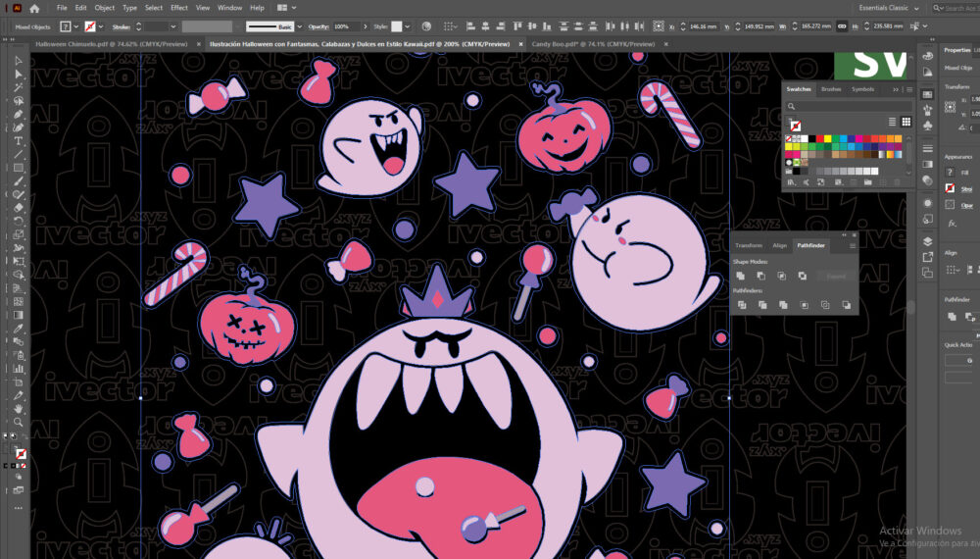
Task: Open the Recolor Artwork icon
Action: coord(426,26)
